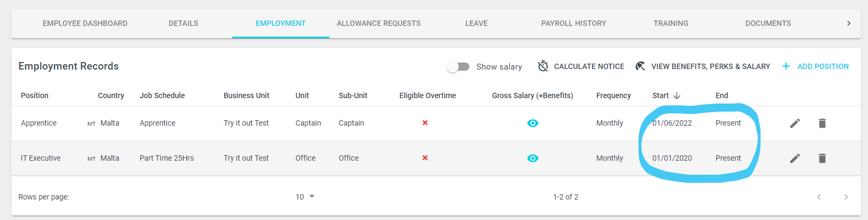Edit the Apprentice employment record
Viewport: 868px width, 220px height.
tap(795, 123)
